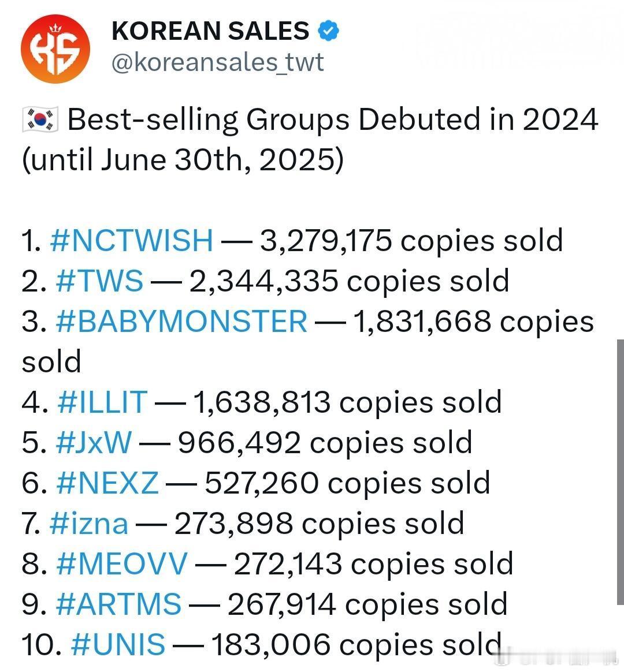Click the watermark logo at bottom right

pyautogui.click(x=555, y=658)
